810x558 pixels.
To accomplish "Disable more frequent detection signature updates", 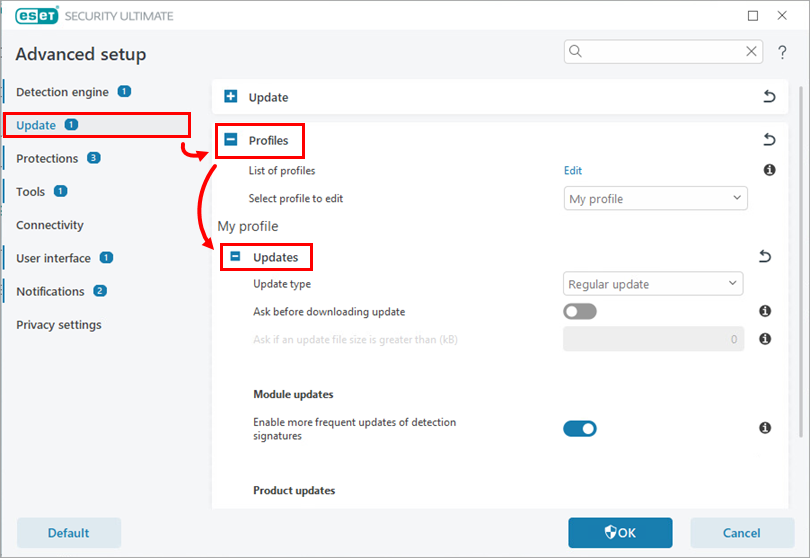I will coord(580,428).
